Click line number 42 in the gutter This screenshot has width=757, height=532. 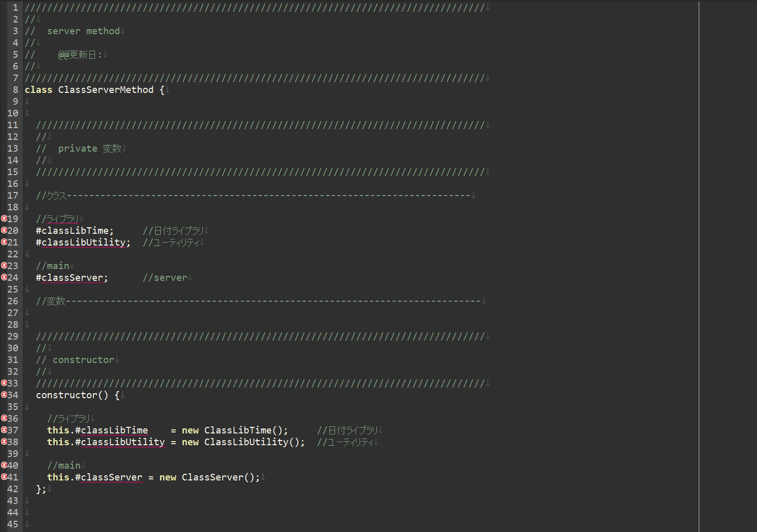click(13, 489)
